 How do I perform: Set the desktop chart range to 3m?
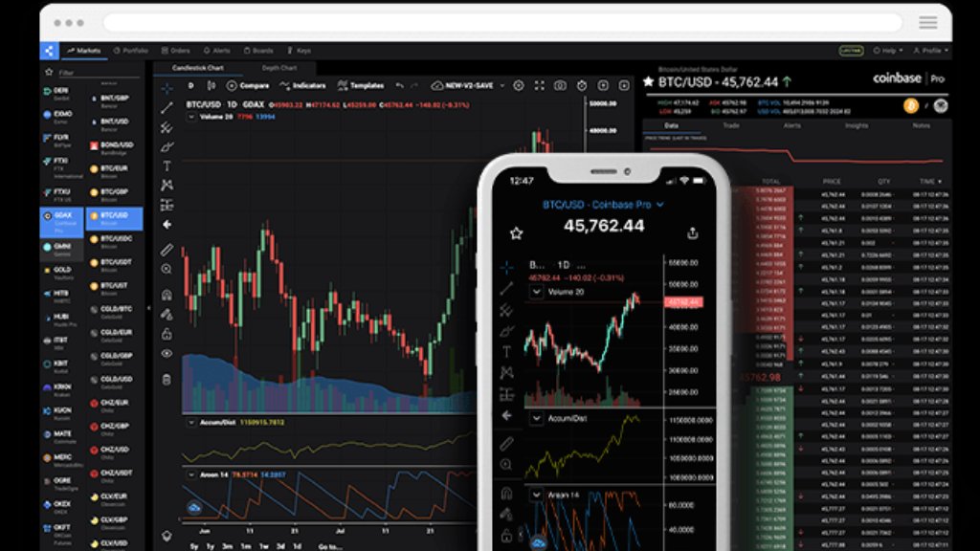click(x=228, y=546)
